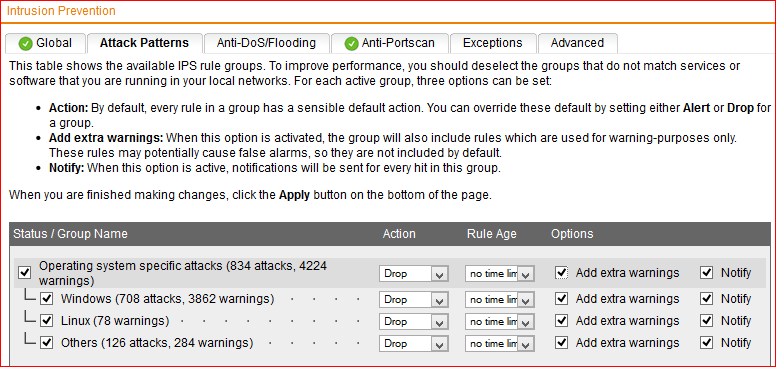Image resolution: width=776 pixels, height=367 pixels.
Task: Open Action dropdown for Windows row
Action: [414, 300]
